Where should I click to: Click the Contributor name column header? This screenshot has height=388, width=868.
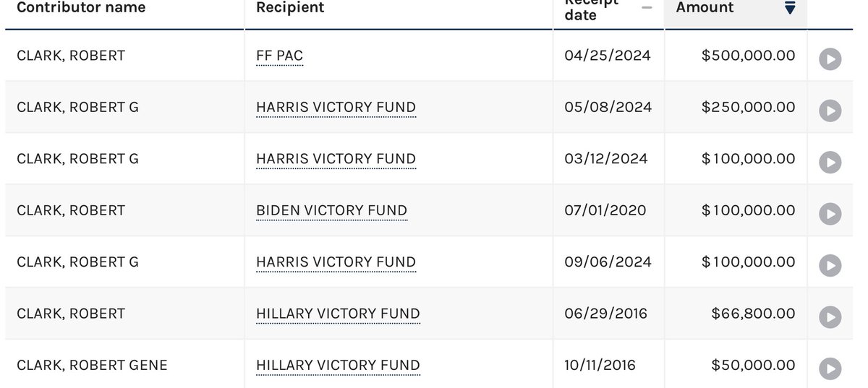[x=81, y=8]
